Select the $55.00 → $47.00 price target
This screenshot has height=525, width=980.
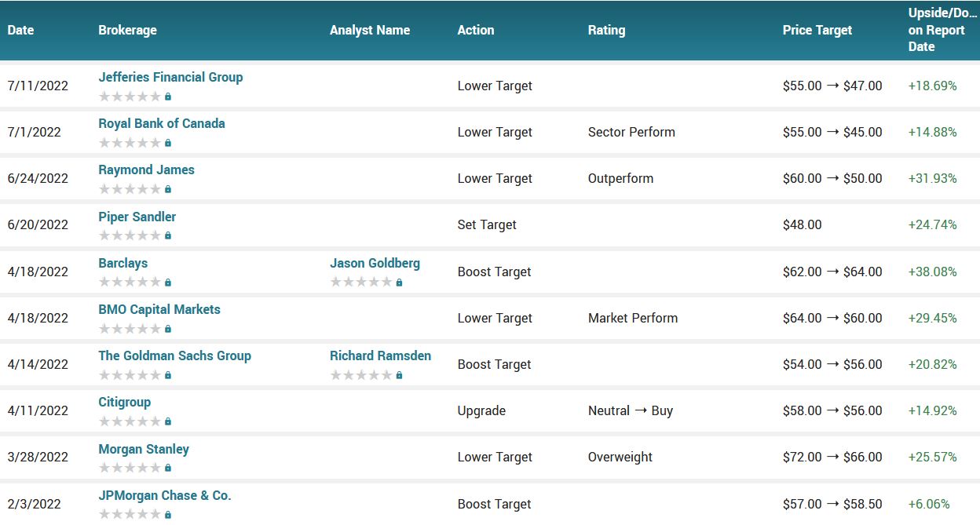point(832,86)
